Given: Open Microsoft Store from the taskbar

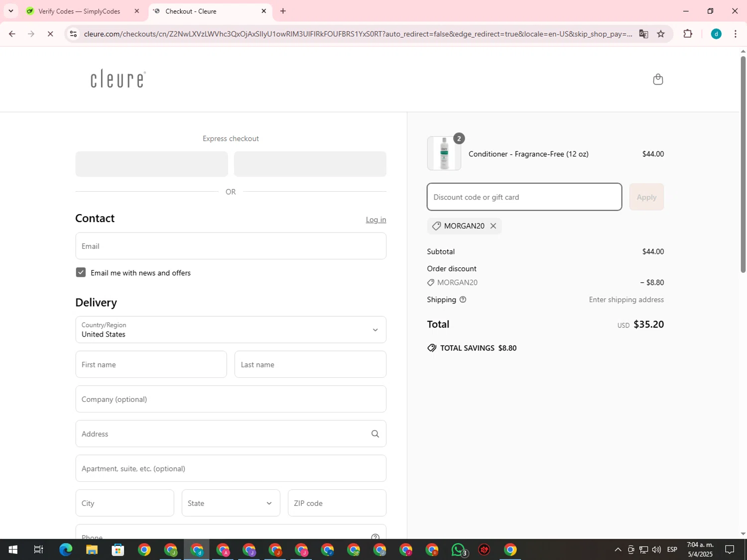Looking at the screenshot, I should 118,550.
